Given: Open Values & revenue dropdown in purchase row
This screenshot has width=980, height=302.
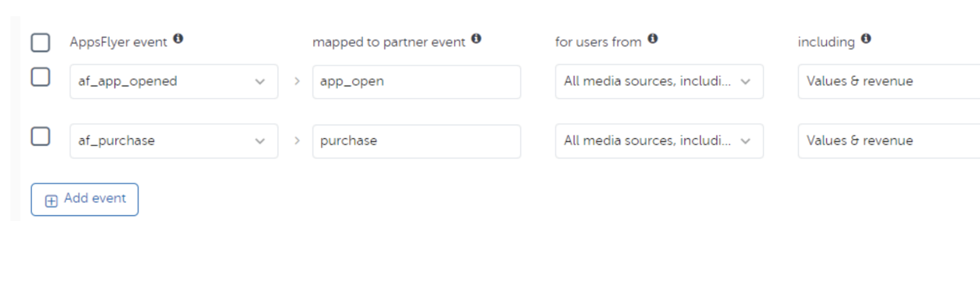Looking at the screenshot, I should point(889,141).
